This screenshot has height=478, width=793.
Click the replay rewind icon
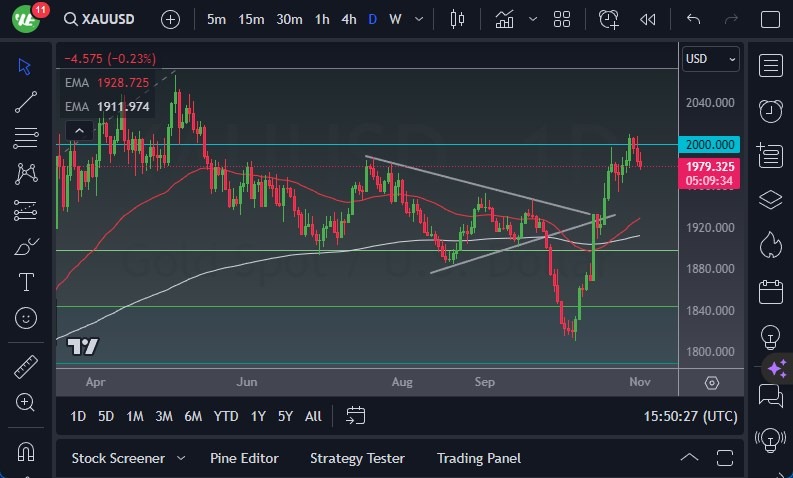648,19
